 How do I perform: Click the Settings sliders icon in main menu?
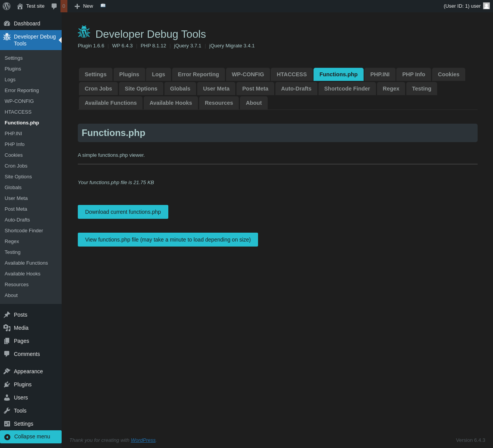(7, 424)
